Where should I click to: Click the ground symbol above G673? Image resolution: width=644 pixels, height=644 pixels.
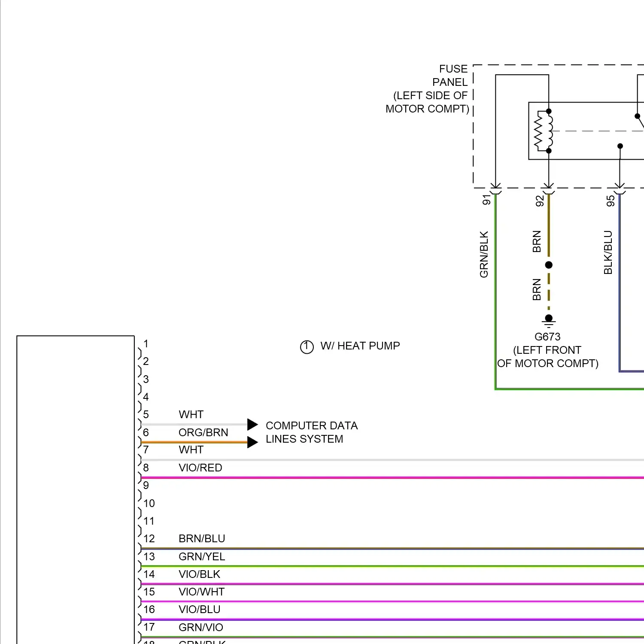[549, 321]
